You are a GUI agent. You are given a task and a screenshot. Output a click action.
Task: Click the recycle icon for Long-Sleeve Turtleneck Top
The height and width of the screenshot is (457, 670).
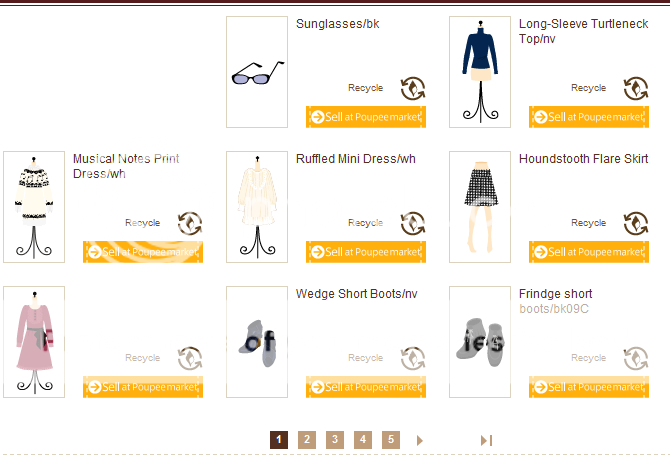636,88
